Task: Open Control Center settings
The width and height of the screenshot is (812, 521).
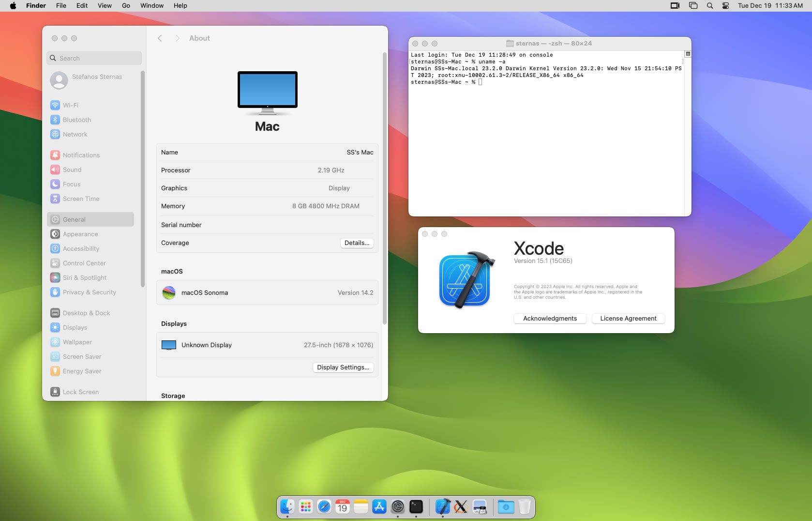Action: coord(90,263)
